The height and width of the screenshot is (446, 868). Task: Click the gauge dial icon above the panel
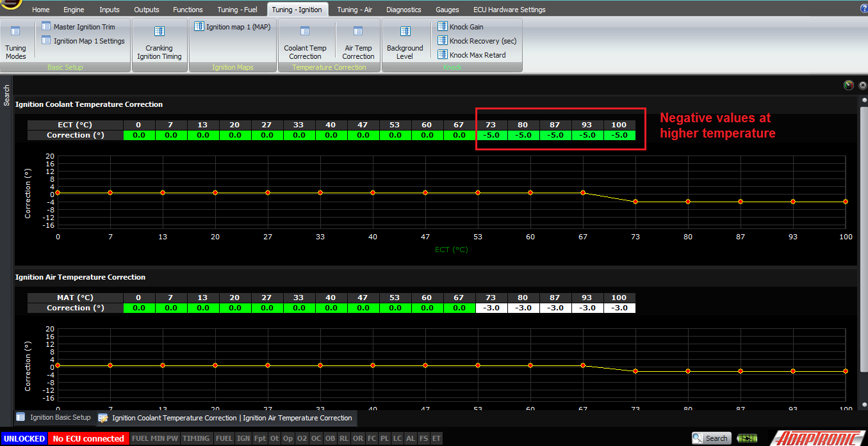(849, 85)
